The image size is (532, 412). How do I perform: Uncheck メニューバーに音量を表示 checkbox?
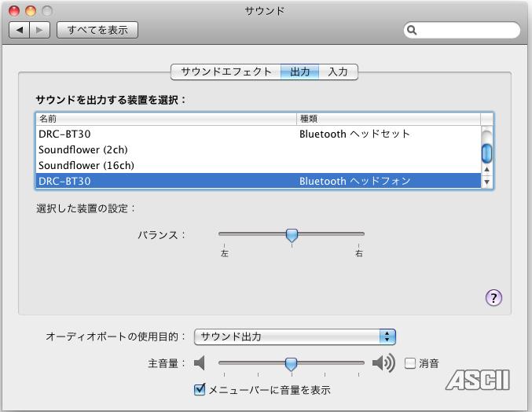coord(200,389)
